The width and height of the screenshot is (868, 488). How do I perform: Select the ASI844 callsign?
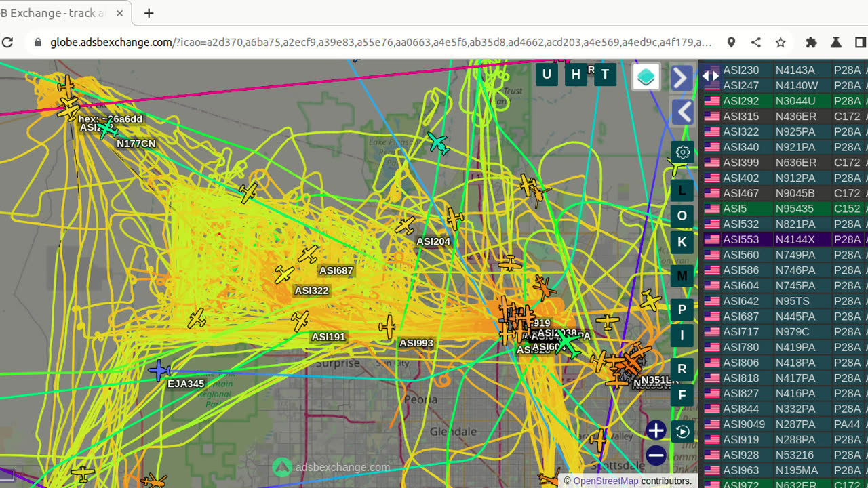[741, 409]
